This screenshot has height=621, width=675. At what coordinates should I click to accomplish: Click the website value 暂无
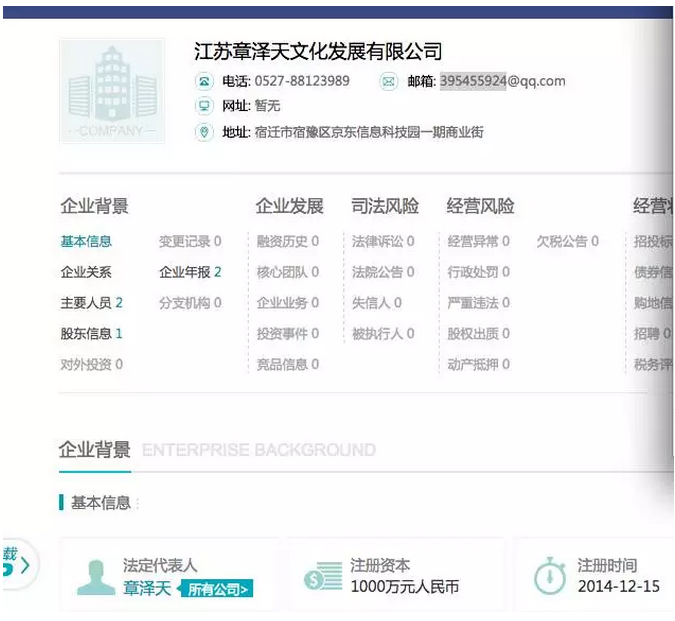[267, 106]
